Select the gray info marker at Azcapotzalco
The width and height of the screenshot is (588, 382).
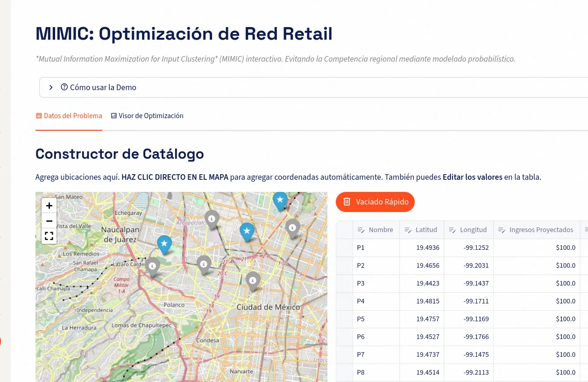point(212,219)
